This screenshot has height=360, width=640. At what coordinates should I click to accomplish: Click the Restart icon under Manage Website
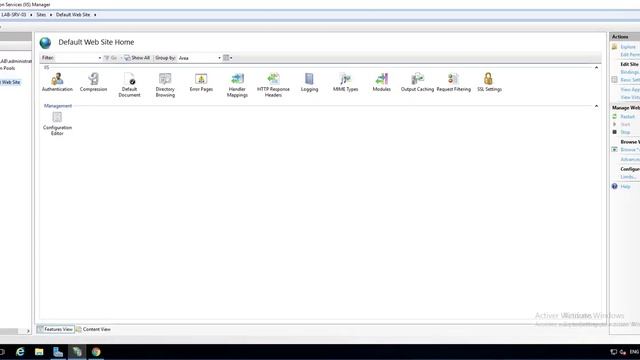coord(615,117)
